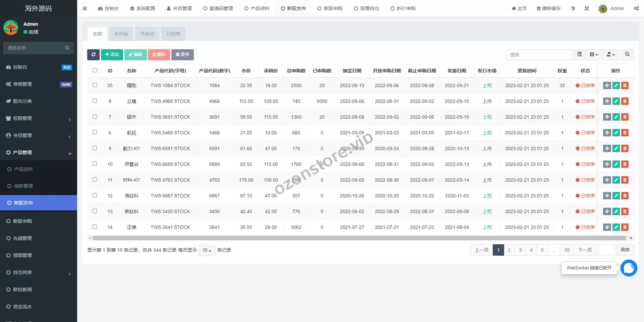This screenshot has width=644, height=322.
Task: Toggle table card view icon
Action: (579, 55)
